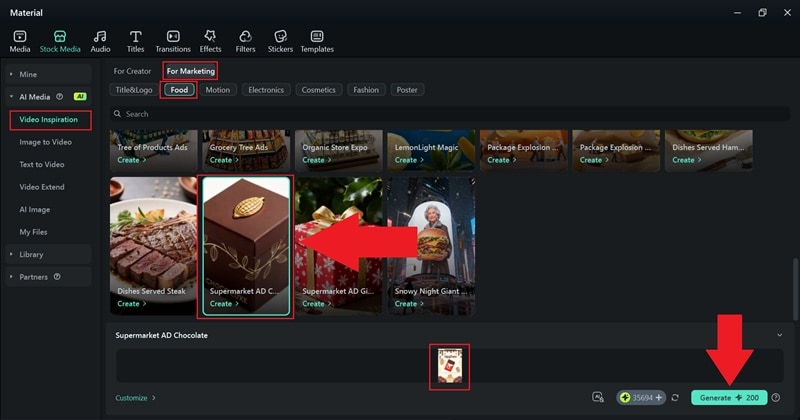Refresh the credits balance icon
This screenshot has width=800, height=420.
[675, 398]
